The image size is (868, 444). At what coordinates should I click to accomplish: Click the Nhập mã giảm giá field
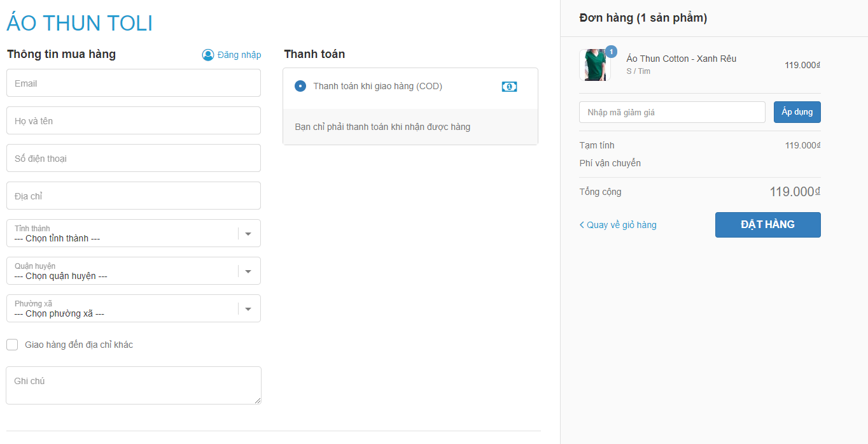(x=671, y=112)
